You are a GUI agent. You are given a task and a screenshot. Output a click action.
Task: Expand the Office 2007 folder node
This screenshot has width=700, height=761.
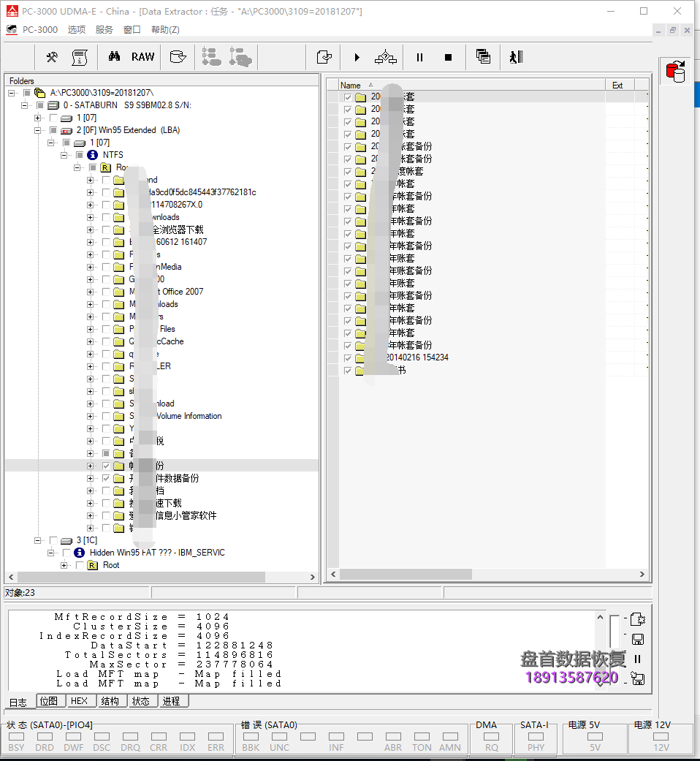click(x=90, y=292)
